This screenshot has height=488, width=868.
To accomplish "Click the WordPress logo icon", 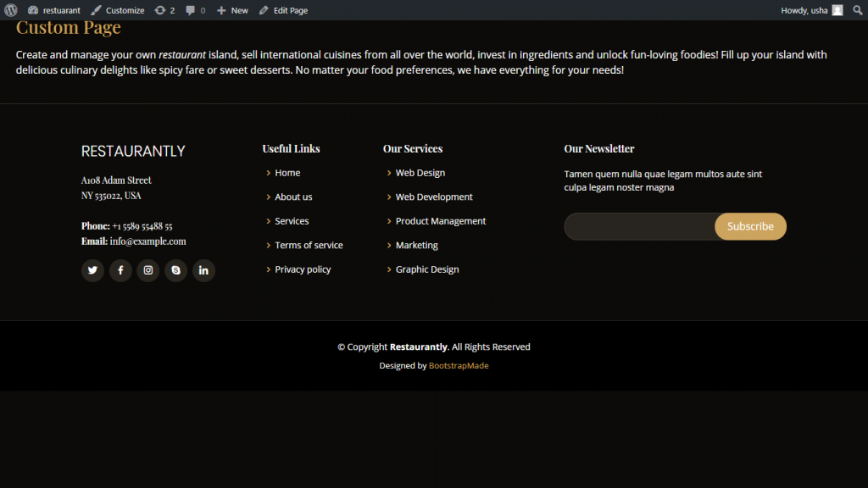I will click(x=10, y=10).
